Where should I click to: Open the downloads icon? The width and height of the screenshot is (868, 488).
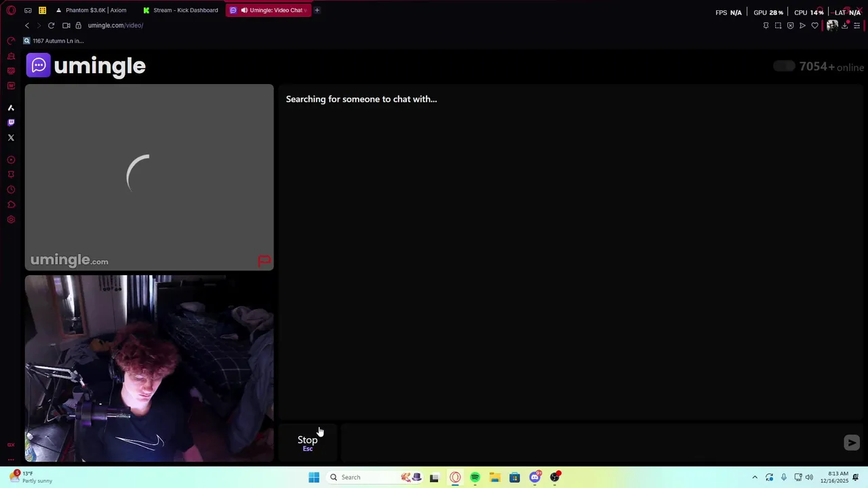click(x=845, y=26)
